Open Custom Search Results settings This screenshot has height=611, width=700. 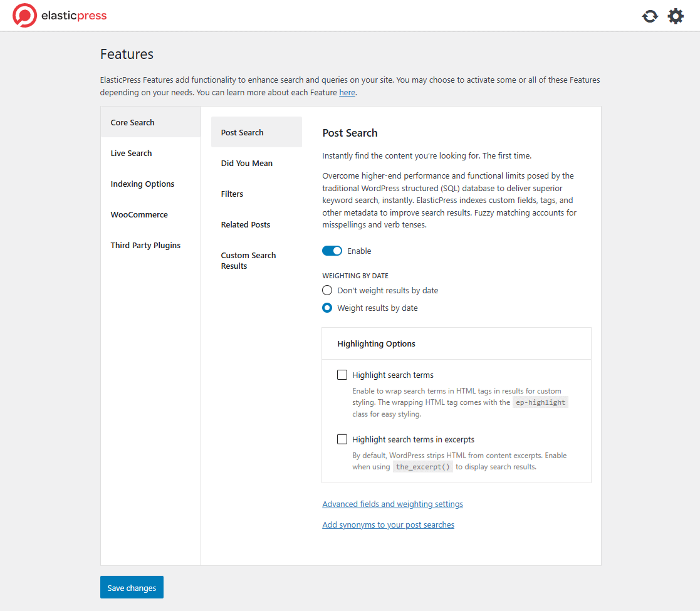[248, 260]
